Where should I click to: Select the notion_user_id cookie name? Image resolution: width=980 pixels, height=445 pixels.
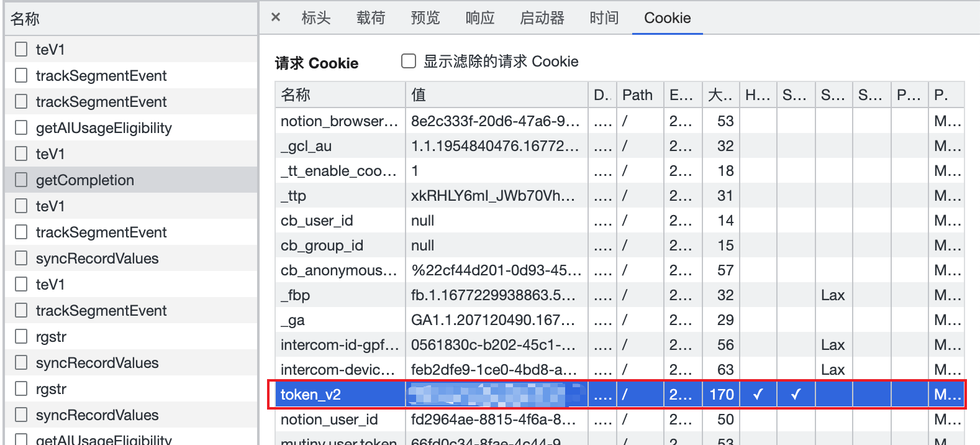[x=329, y=420]
